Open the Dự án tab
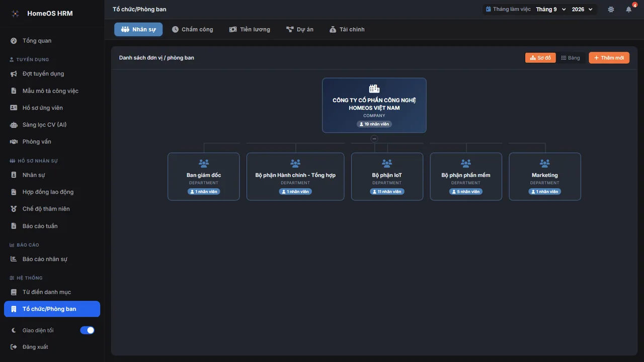The height and width of the screenshot is (362, 644). [x=299, y=29]
